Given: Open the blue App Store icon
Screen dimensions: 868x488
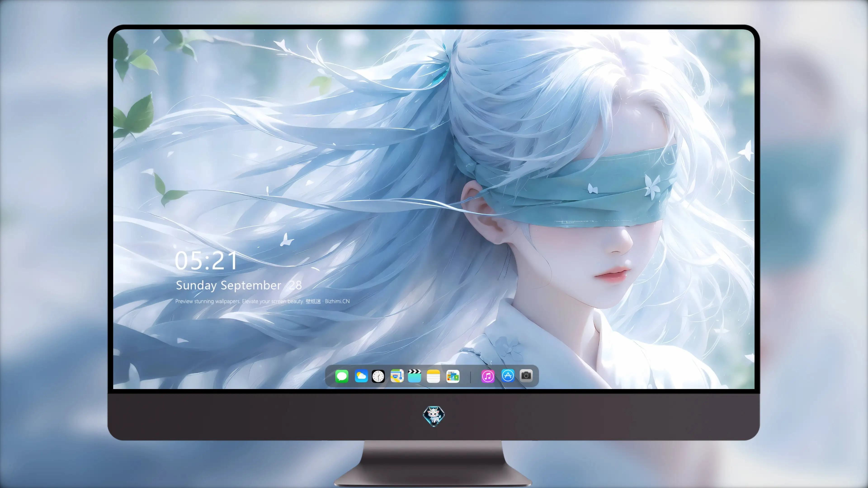Looking at the screenshot, I should coord(508,375).
